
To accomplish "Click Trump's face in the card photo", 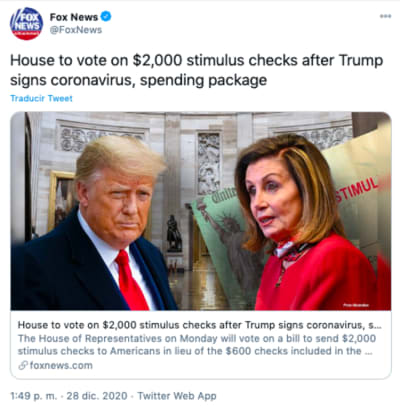I will click(x=120, y=200).
